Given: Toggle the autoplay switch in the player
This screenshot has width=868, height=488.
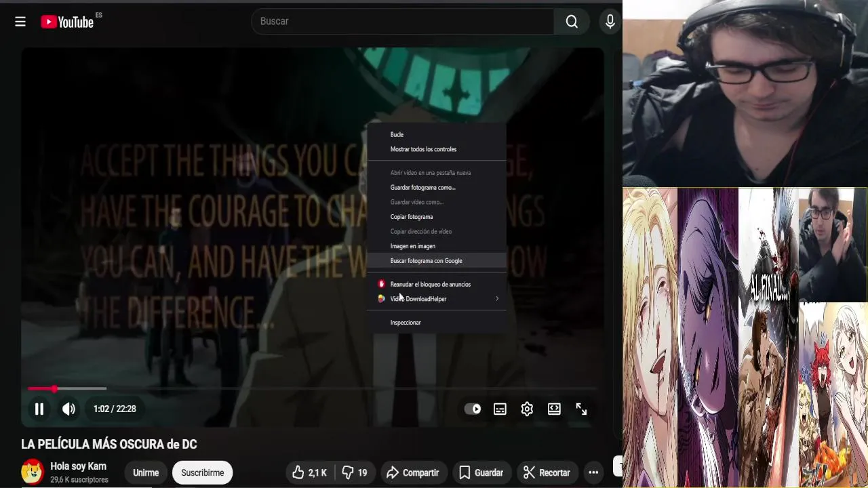Looking at the screenshot, I should [x=473, y=409].
